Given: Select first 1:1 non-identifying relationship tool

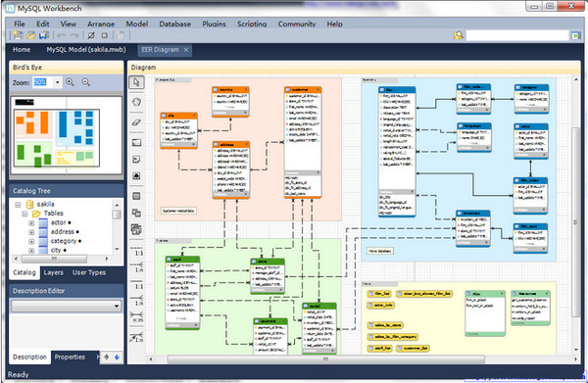Looking at the screenshot, I should pos(137,252).
